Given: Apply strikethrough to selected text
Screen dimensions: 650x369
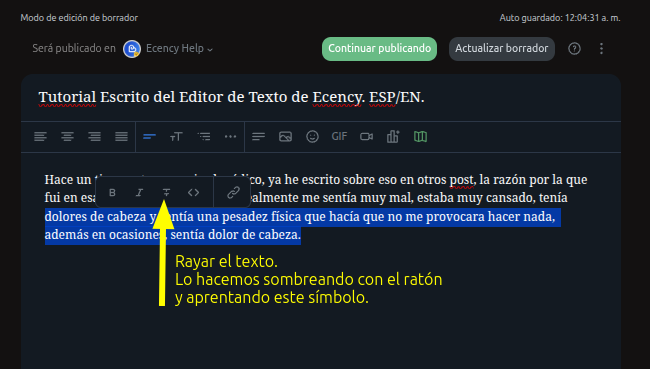Looking at the screenshot, I should coord(166,192).
